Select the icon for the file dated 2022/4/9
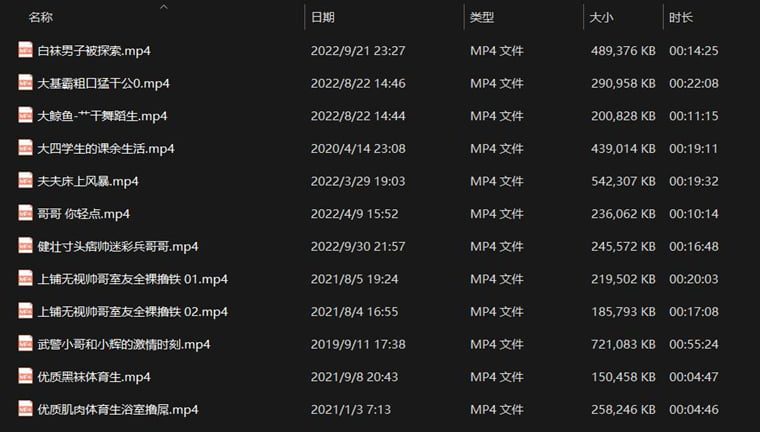 coord(25,213)
